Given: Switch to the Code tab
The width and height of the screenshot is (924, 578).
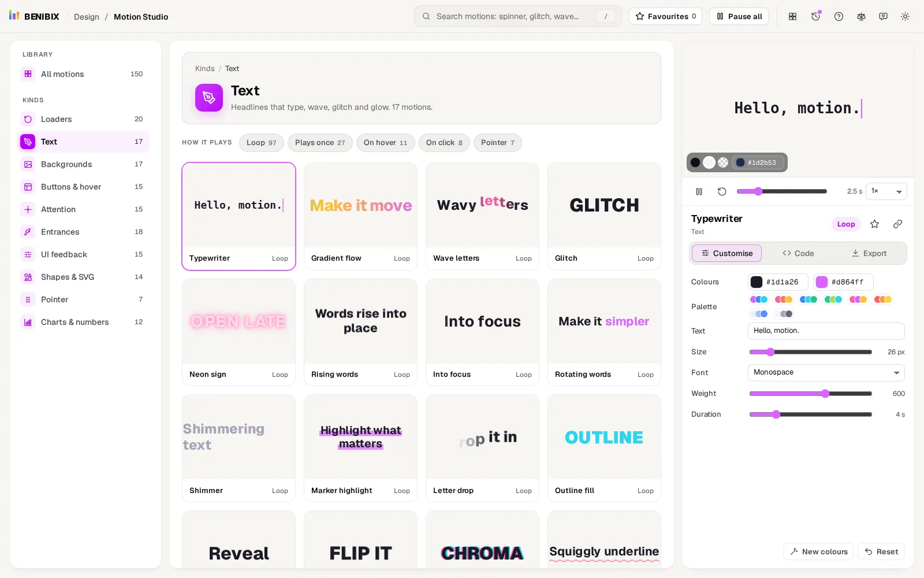Looking at the screenshot, I should coord(798,253).
